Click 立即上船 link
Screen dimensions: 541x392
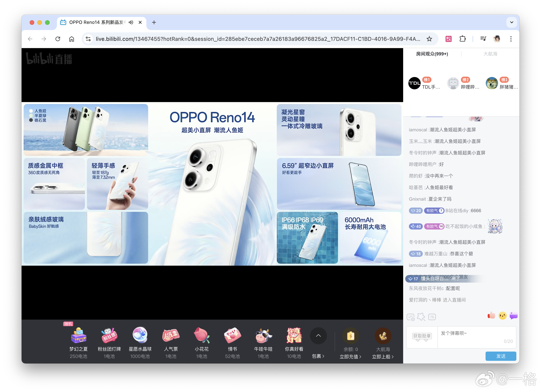tap(383, 357)
